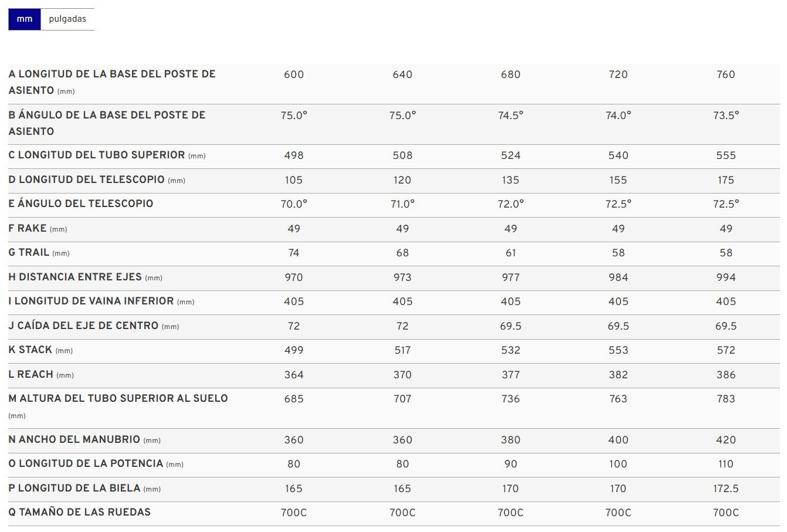The width and height of the screenshot is (787, 532).
Task: Click the Reach row label
Action: pyautogui.click(x=41, y=375)
